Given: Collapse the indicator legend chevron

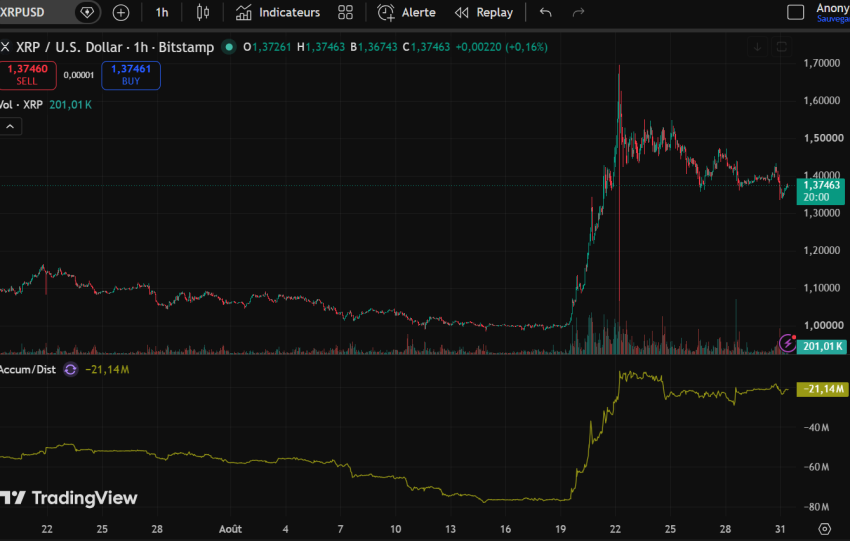Looking at the screenshot, I should pyautogui.click(x=10, y=126).
